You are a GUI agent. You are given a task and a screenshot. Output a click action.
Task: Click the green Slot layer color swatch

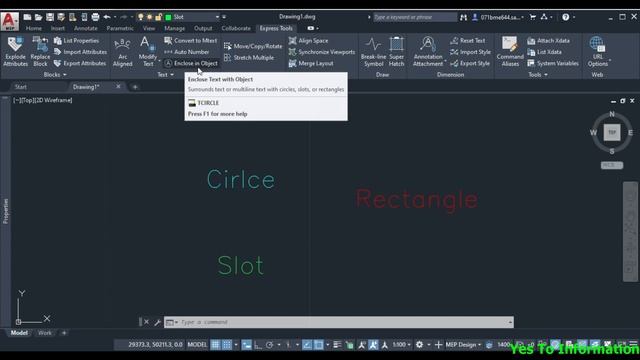click(168, 17)
